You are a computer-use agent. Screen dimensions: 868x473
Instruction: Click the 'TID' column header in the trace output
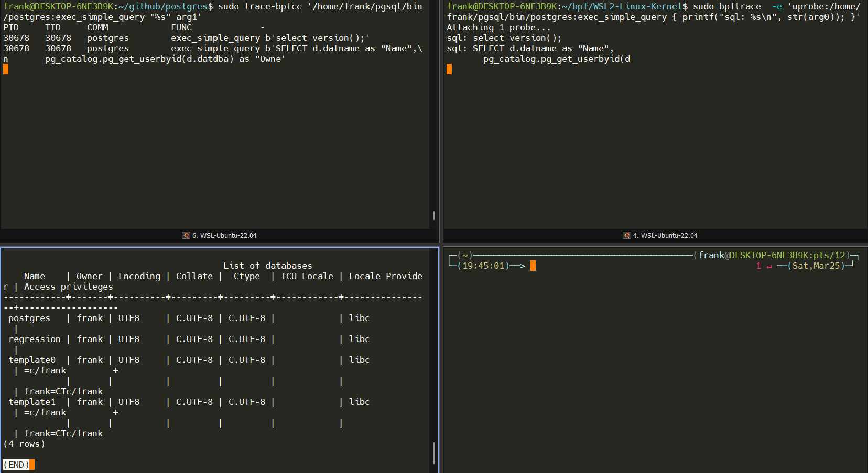(53, 27)
